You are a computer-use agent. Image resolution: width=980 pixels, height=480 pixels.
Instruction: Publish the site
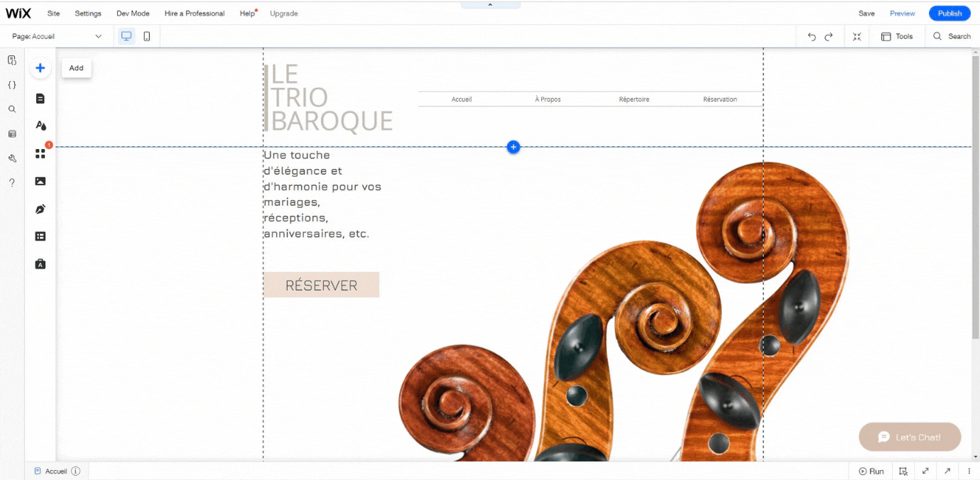(949, 13)
